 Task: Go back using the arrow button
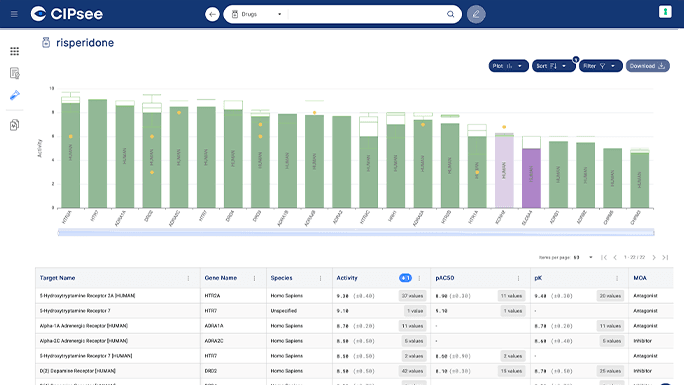point(212,14)
